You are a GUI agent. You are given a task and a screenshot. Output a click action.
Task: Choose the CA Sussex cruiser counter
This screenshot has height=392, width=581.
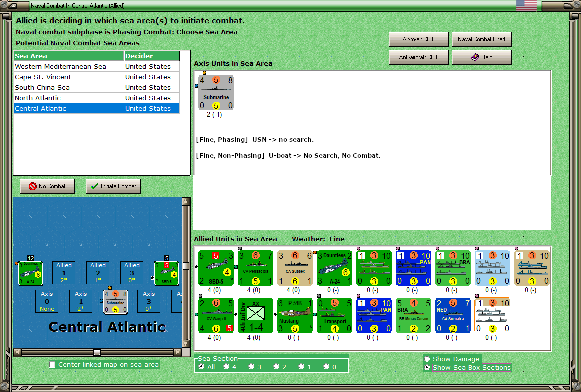coord(295,268)
